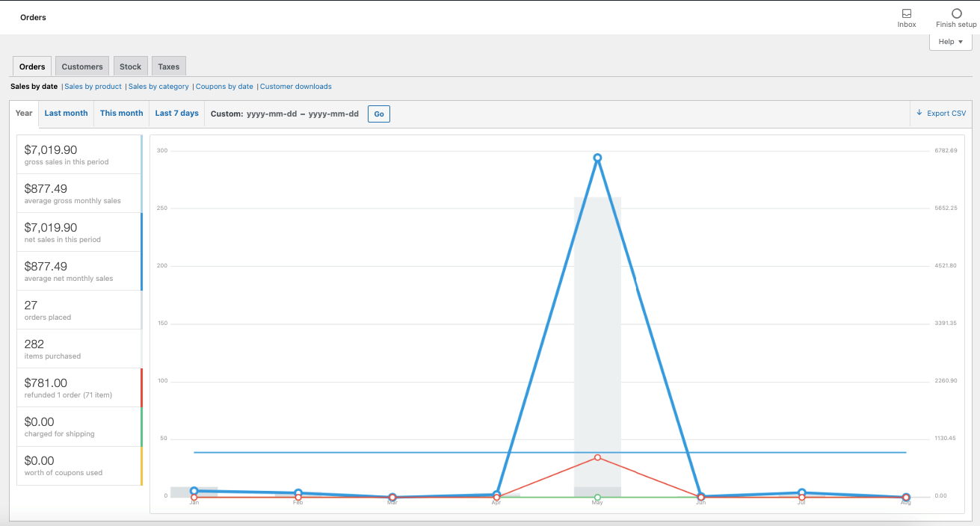Viewport: 980px width, 526px height.
Task: Highlight gross sales in this period series
Action: tap(79, 155)
